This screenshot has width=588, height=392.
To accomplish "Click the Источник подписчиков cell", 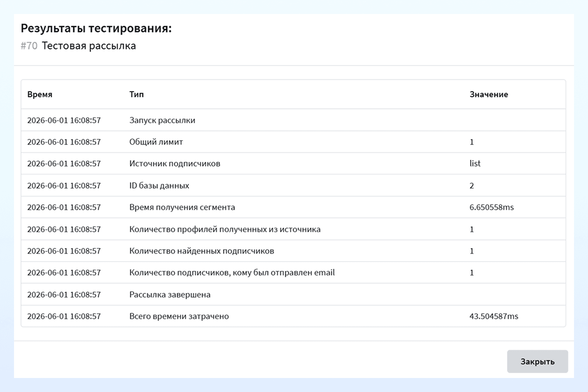I will click(x=175, y=164).
